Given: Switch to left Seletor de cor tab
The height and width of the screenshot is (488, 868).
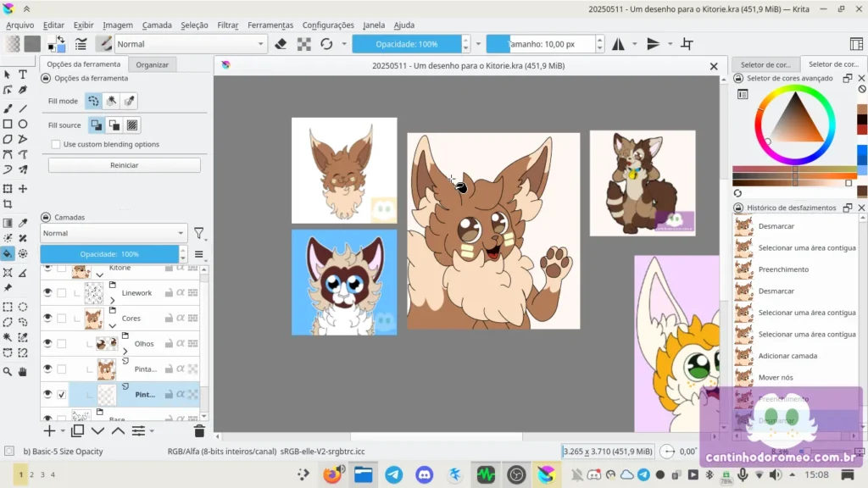Looking at the screenshot, I should pyautogui.click(x=765, y=64).
